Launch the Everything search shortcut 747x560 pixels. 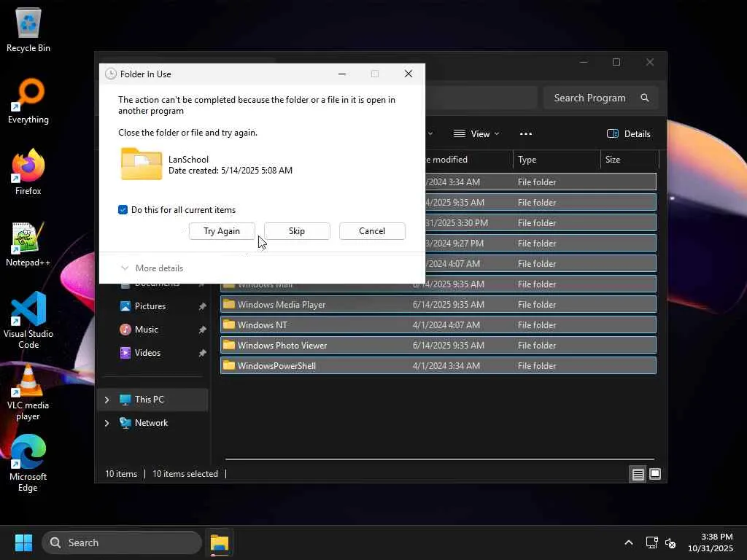pyautogui.click(x=28, y=101)
